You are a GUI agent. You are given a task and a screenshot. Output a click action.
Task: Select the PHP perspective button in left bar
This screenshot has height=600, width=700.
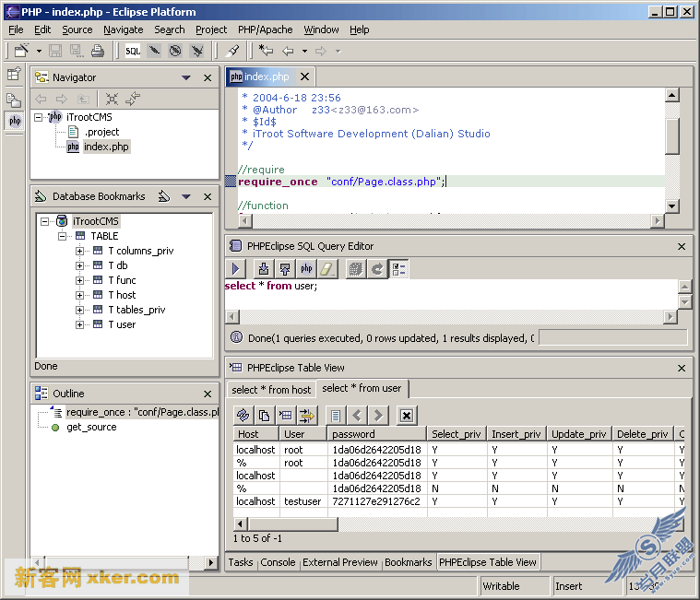tap(15, 121)
